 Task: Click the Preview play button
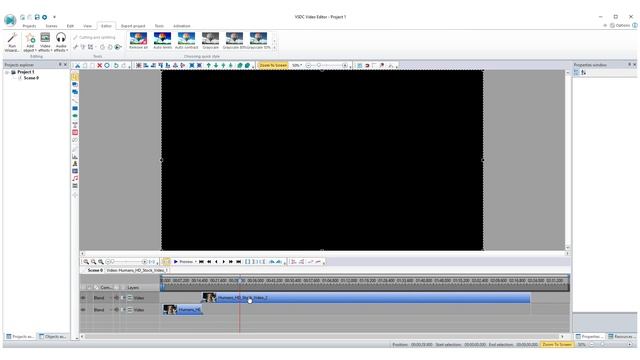(x=183, y=262)
